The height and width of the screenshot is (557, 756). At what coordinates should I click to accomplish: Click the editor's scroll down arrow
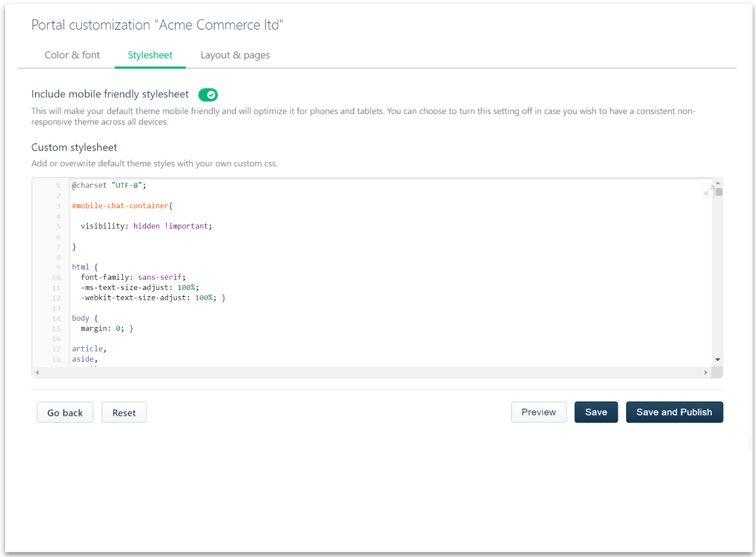pos(718,360)
